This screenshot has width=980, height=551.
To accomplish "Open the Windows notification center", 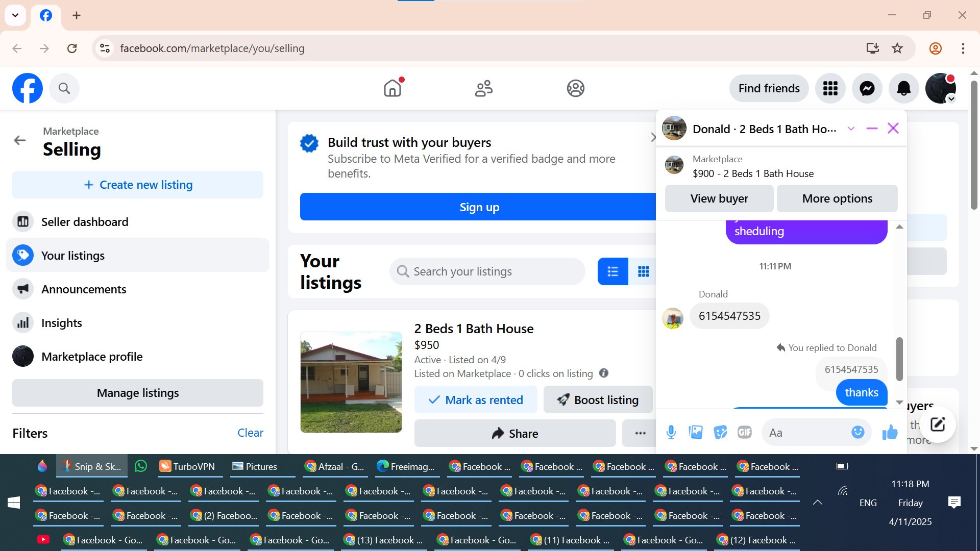I will [954, 503].
